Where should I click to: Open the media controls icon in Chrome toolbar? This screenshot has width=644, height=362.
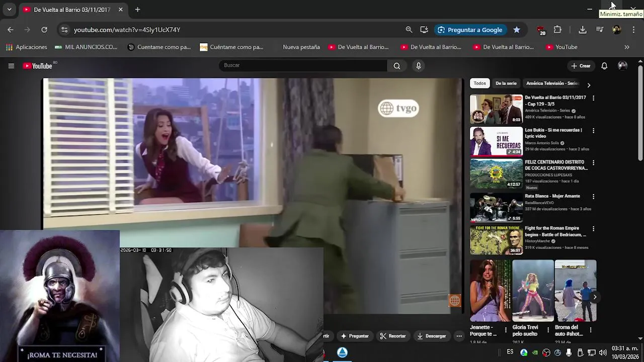tap(600, 30)
